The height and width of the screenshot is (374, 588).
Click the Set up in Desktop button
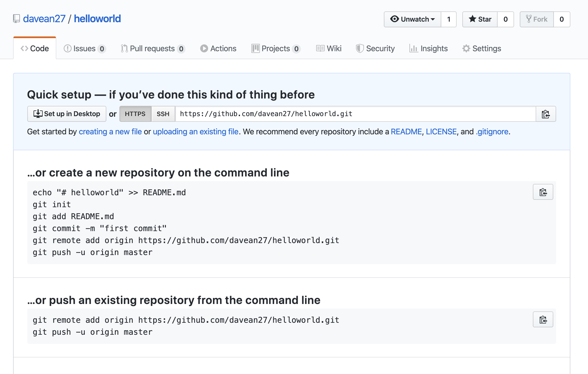point(67,114)
